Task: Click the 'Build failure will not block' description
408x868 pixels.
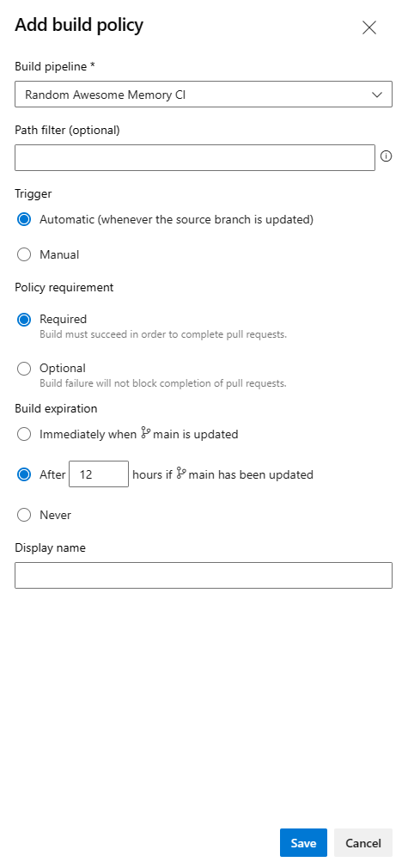Action: pyautogui.click(x=163, y=383)
